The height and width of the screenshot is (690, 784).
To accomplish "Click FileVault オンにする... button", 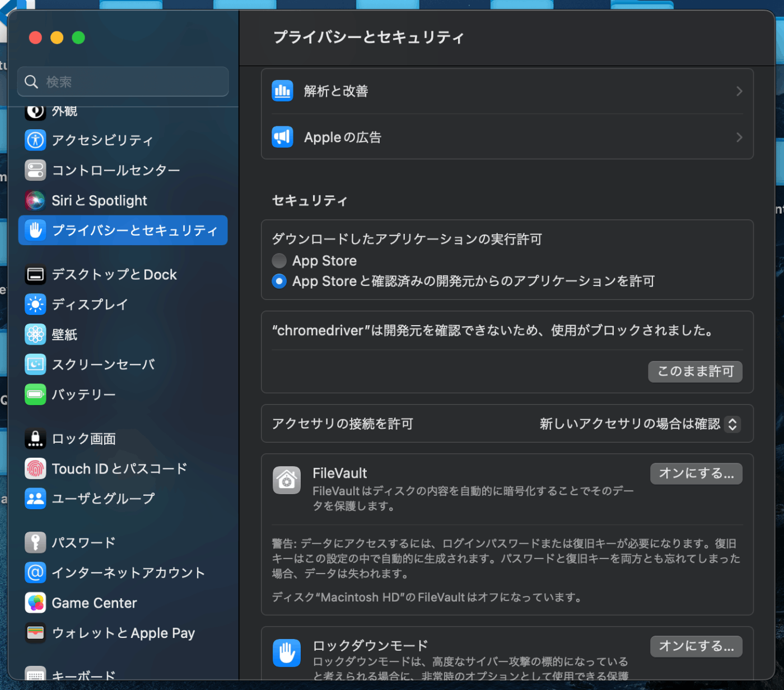I will (x=696, y=473).
